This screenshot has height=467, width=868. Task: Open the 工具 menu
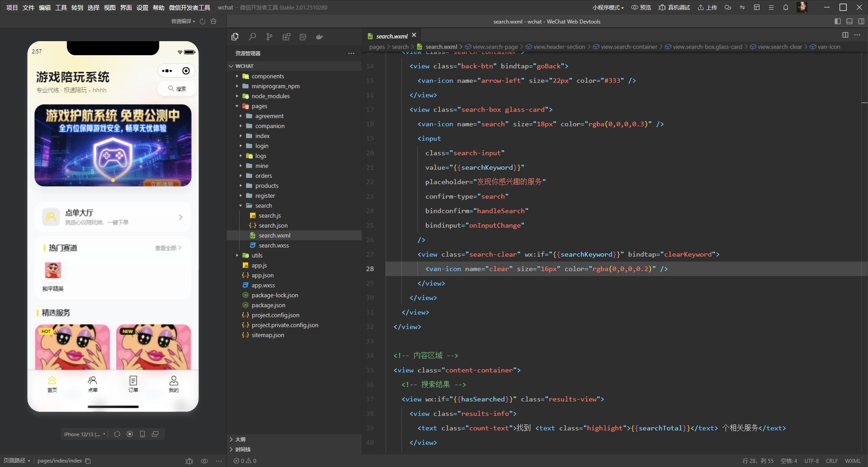tap(61, 7)
